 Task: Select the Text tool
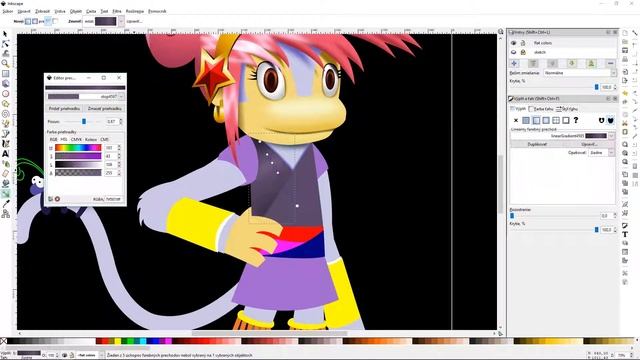5,154
